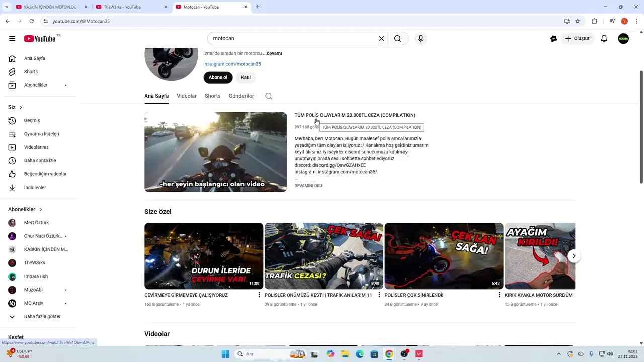The width and height of the screenshot is (644, 362).
Task: Open ÇEK LAN SAĞA! video thumbnail
Action: coord(444,256)
